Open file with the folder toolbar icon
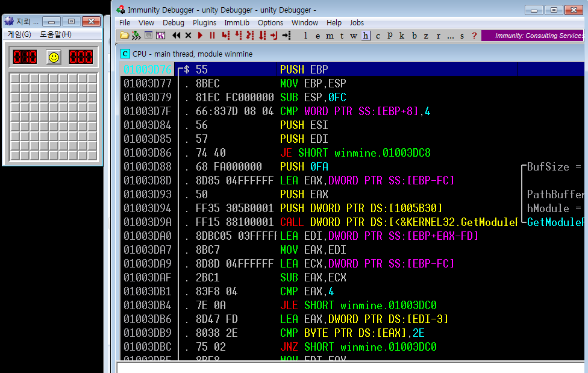The width and height of the screenshot is (588, 373). pos(125,36)
